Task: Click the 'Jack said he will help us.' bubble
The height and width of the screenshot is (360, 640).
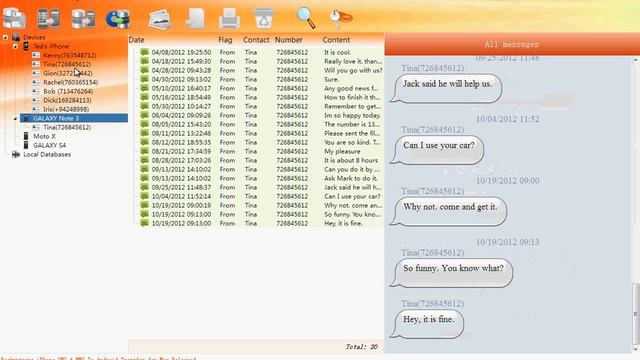Action: pyautogui.click(x=446, y=88)
